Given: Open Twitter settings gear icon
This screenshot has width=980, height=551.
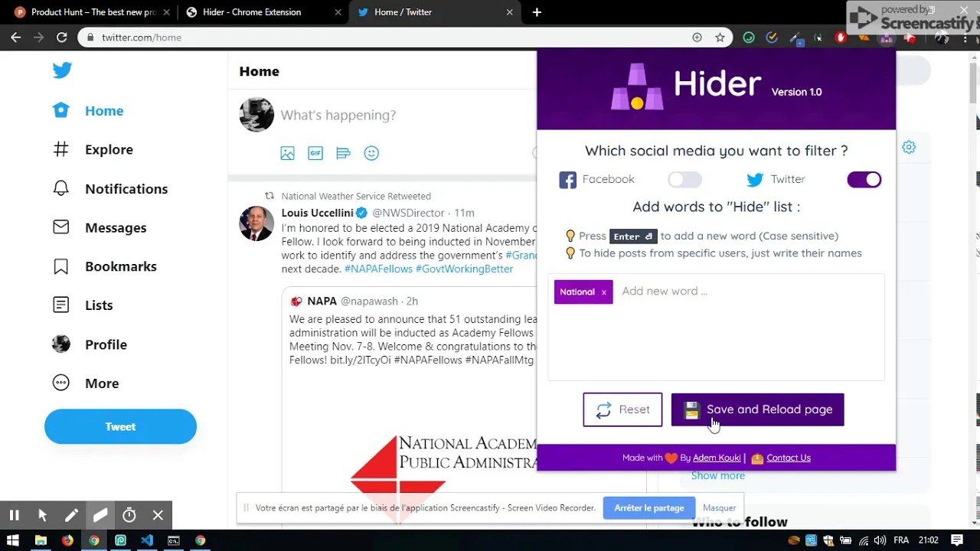Looking at the screenshot, I should click(x=909, y=147).
